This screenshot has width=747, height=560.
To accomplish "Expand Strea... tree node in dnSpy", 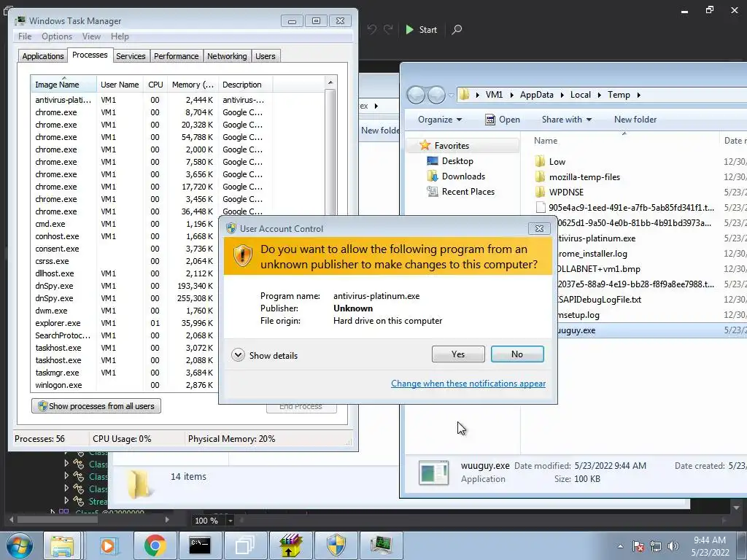I will pos(66,500).
